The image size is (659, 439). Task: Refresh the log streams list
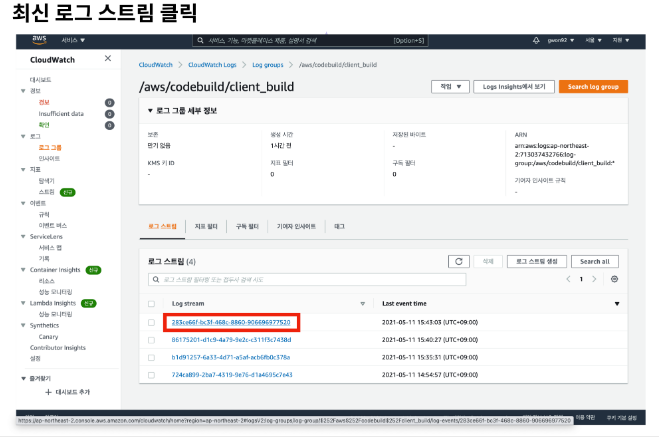(459, 261)
